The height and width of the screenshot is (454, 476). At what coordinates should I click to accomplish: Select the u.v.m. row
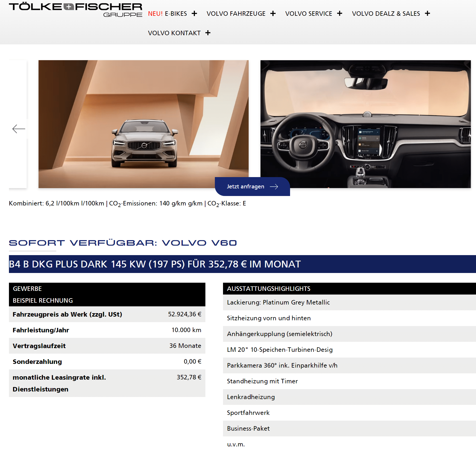[350, 444]
